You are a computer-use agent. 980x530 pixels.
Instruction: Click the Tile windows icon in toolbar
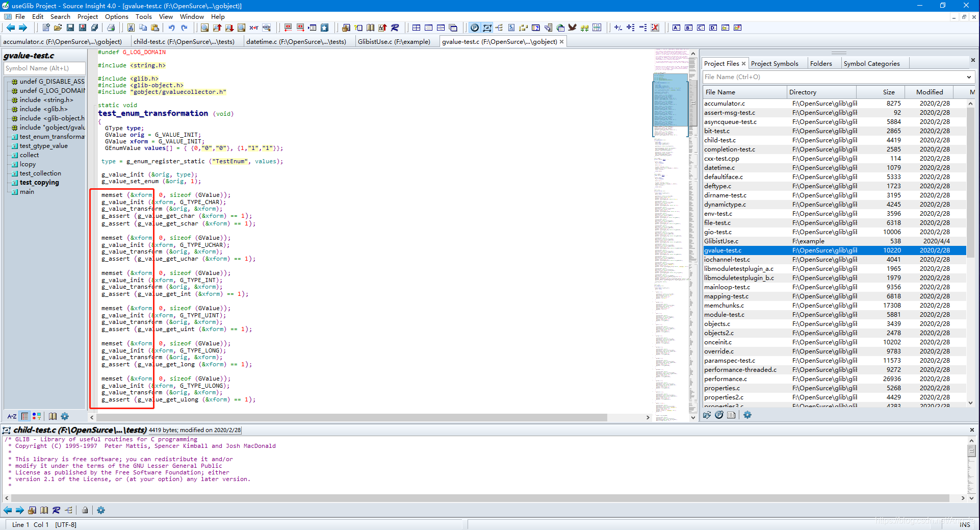coord(417,28)
